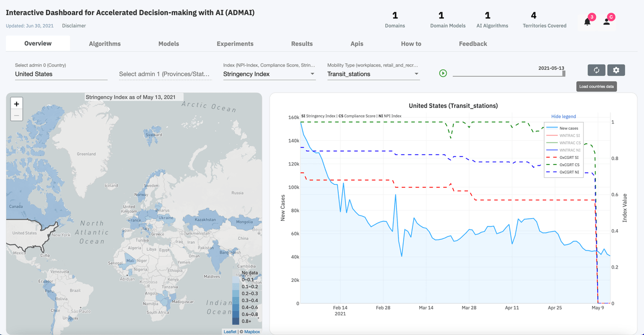644x335 pixels.
Task: Zoom out on the map
Action: [17, 115]
